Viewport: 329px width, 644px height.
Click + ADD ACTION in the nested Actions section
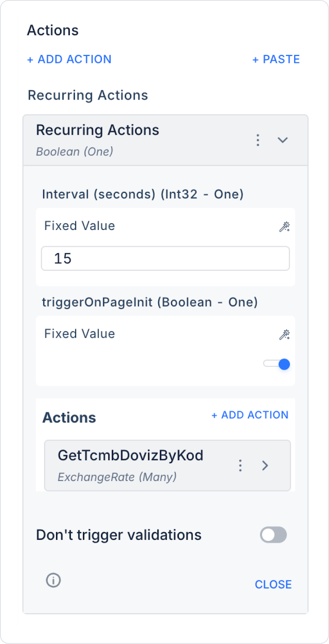click(250, 415)
